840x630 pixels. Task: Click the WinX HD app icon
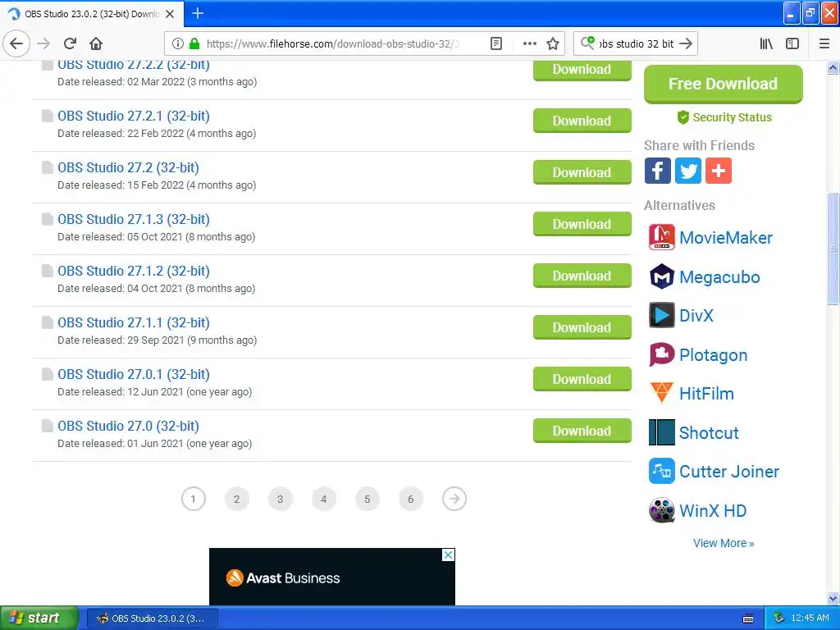pyautogui.click(x=662, y=510)
